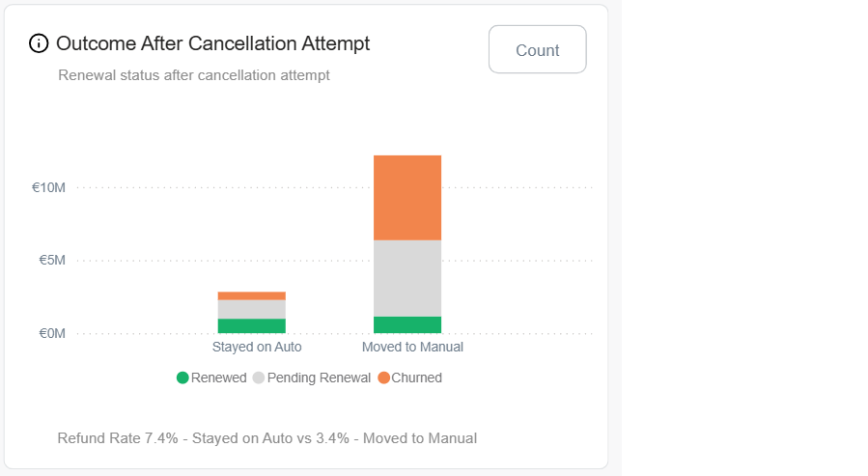Select green Renewed segment of Moved to Manual
This screenshot has width=868, height=476.
point(407,325)
